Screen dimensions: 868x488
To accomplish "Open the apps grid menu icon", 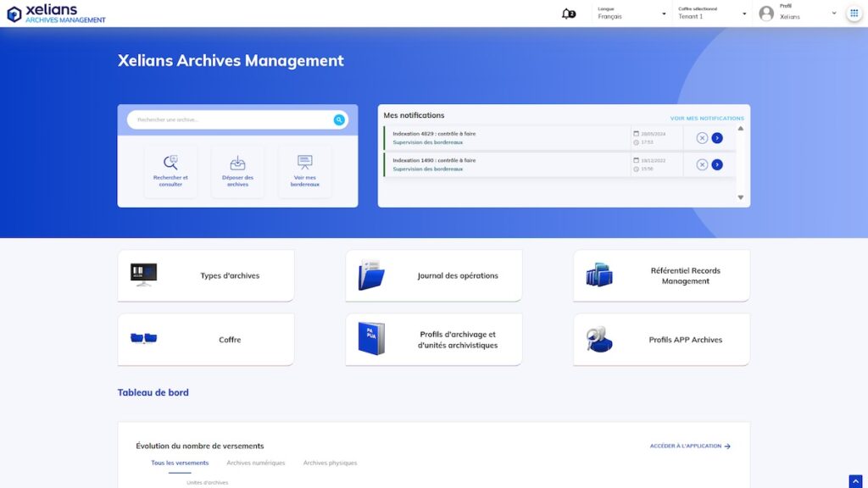I will pos(854,14).
